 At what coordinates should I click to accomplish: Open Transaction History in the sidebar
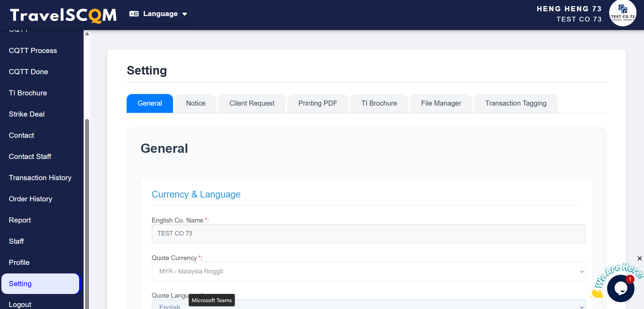40,178
